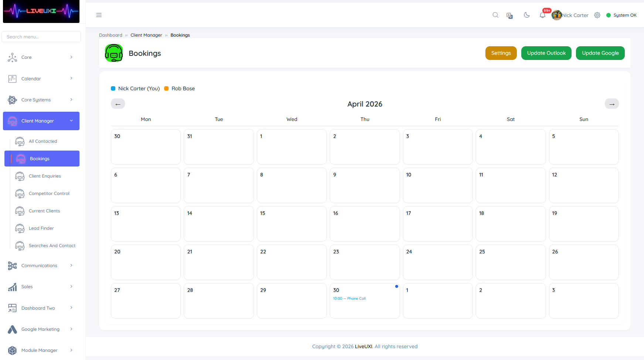Follow the Client Manager breadcrumb link

[x=146, y=35]
